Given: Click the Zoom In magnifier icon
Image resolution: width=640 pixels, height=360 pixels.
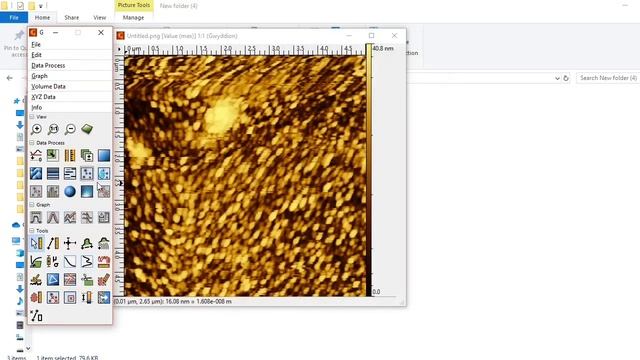Looking at the screenshot, I should coord(36,129).
